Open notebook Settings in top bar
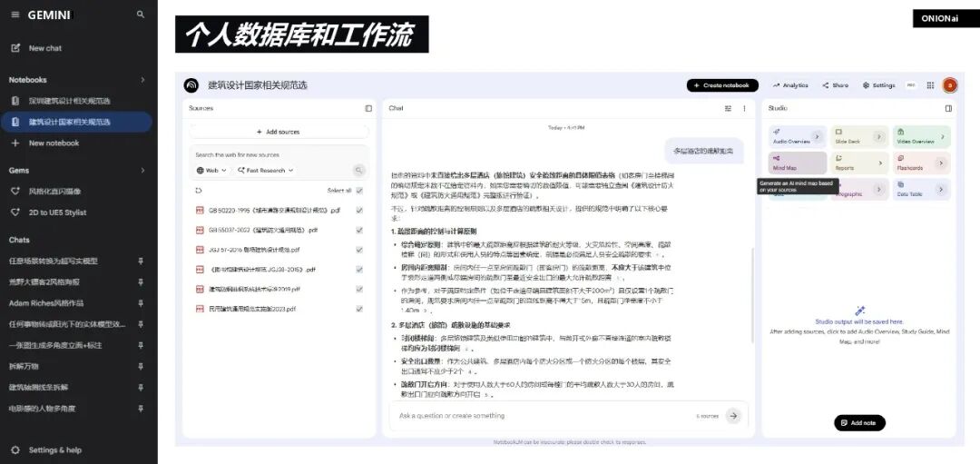 [x=878, y=85]
